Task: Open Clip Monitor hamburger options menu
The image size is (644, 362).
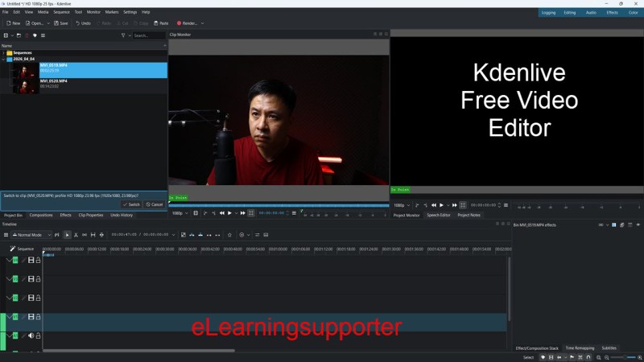Action: click(294, 213)
